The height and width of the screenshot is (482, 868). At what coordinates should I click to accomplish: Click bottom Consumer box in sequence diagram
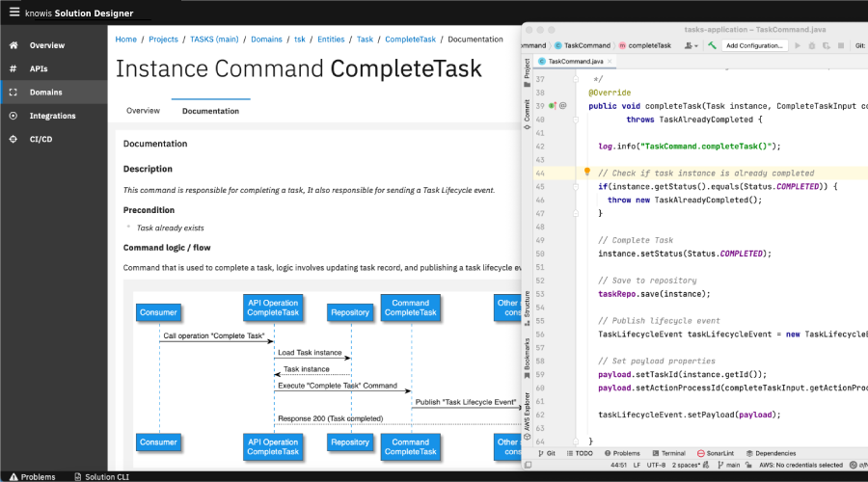158,442
